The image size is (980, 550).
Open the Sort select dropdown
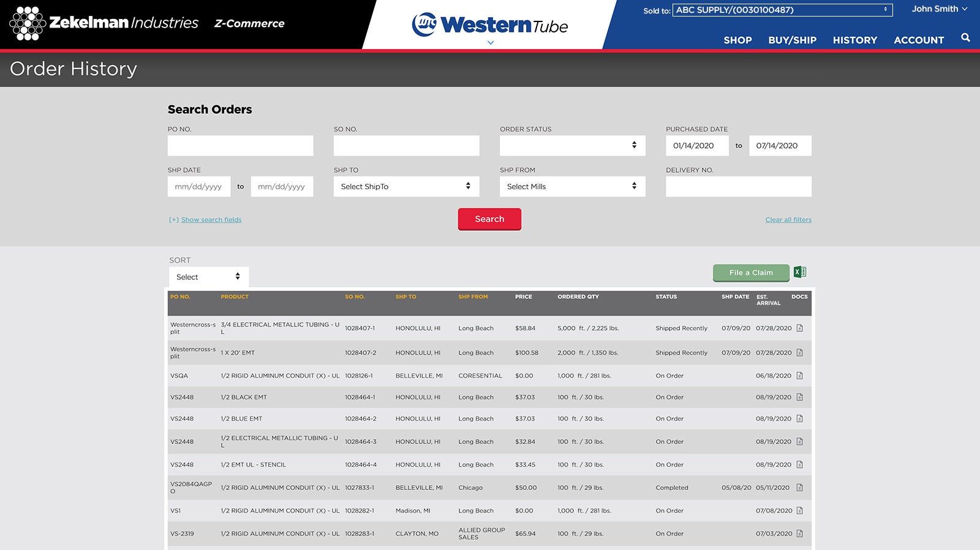208,277
